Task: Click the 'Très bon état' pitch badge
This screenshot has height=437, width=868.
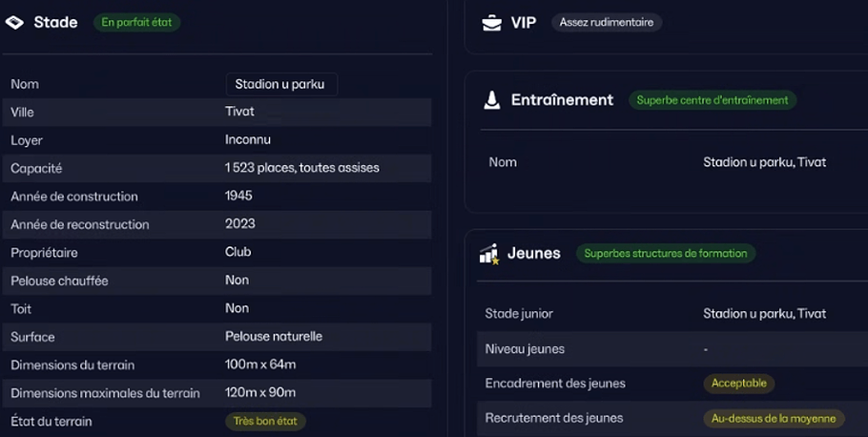Action: 265,421
